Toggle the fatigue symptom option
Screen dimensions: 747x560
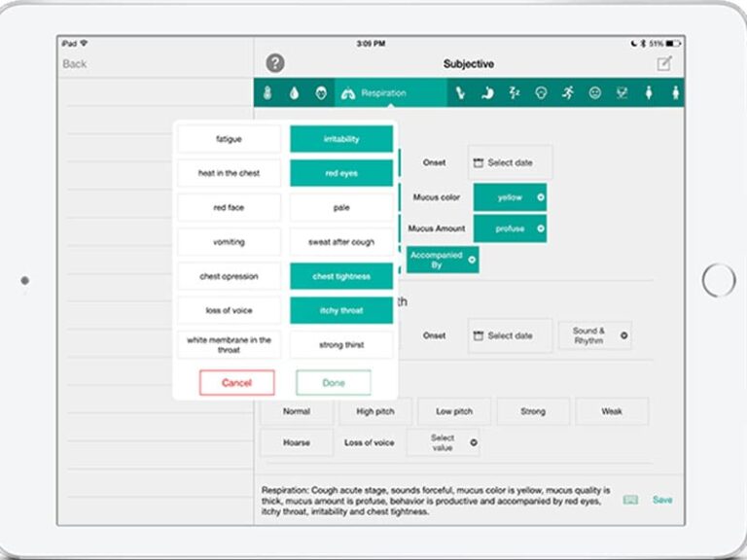point(230,139)
